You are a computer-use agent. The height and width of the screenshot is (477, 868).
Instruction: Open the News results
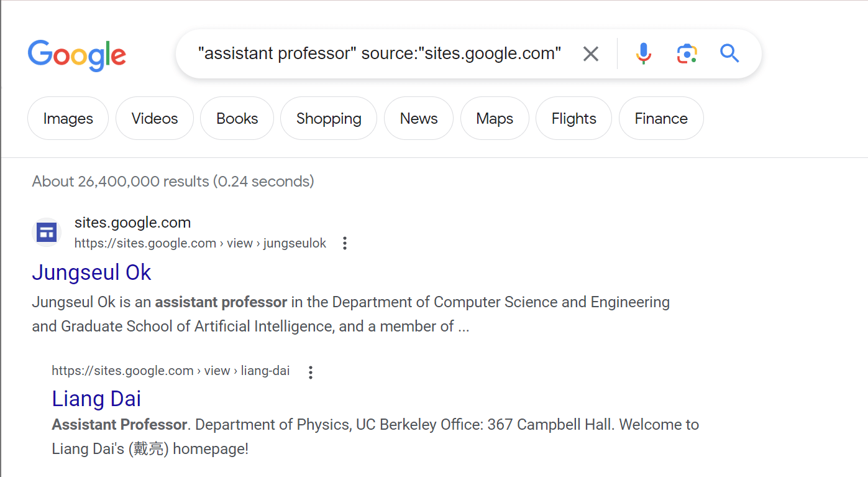[418, 118]
